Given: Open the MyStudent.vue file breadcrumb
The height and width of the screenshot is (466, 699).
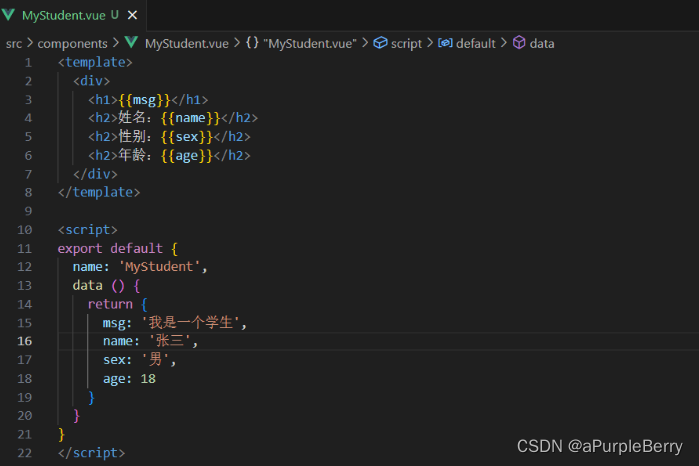Looking at the screenshot, I should (187, 43).
